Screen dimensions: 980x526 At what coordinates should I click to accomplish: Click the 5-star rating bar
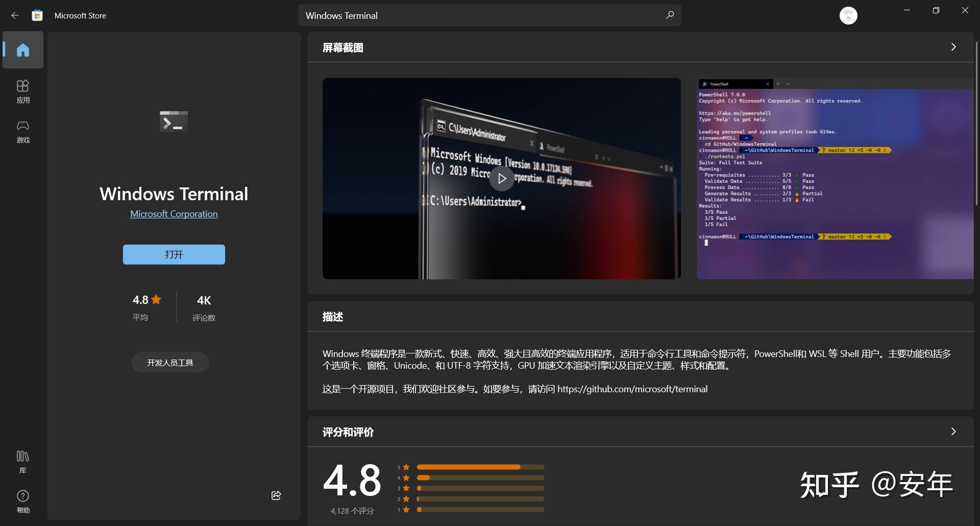tap(480, 467)
